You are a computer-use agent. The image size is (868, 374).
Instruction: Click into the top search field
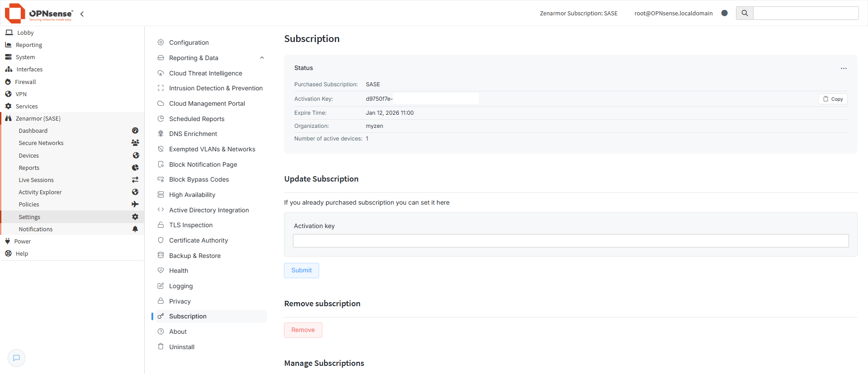point(806,13)
